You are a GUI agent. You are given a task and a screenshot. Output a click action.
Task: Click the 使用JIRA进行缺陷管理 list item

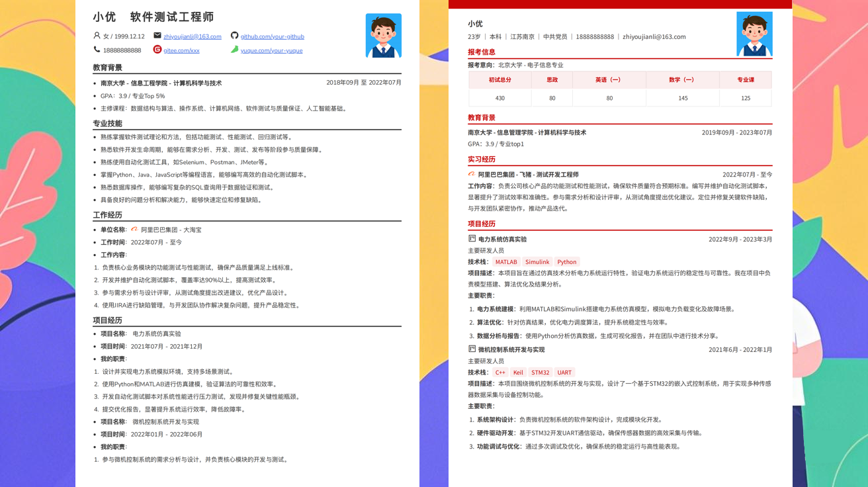(x=201, y=305)
